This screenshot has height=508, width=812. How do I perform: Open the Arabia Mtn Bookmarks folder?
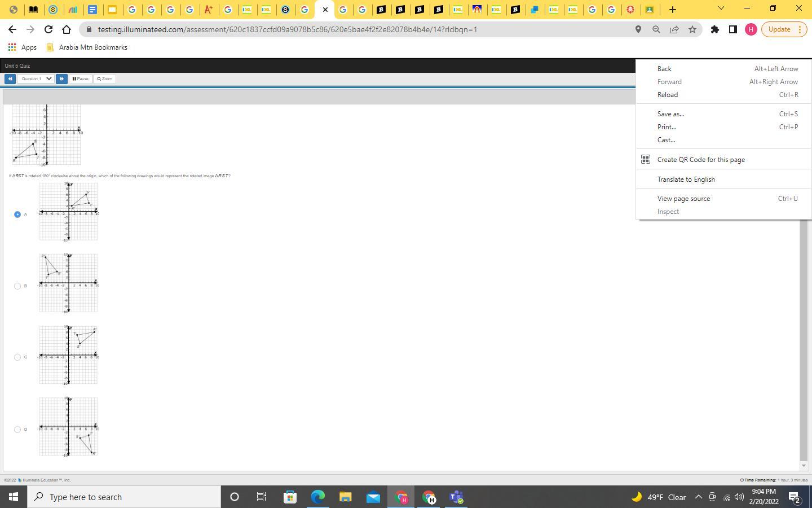[x=87, y=47]
